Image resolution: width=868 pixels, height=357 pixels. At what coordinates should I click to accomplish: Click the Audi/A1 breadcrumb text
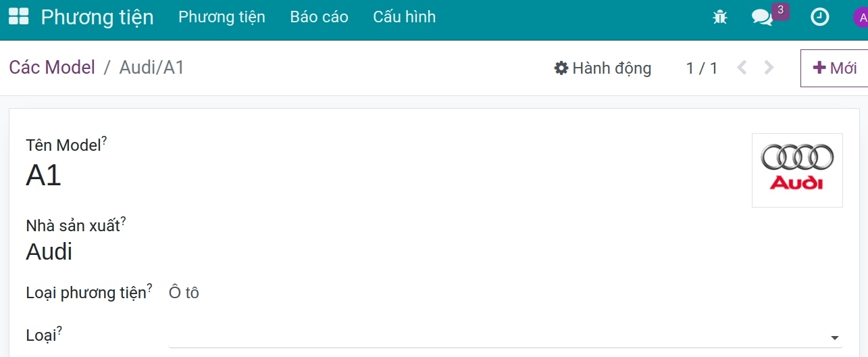[152, 68]
